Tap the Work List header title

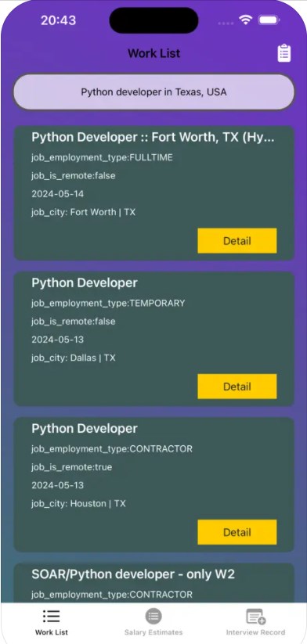pyautogui.click(x=153, y=53)
